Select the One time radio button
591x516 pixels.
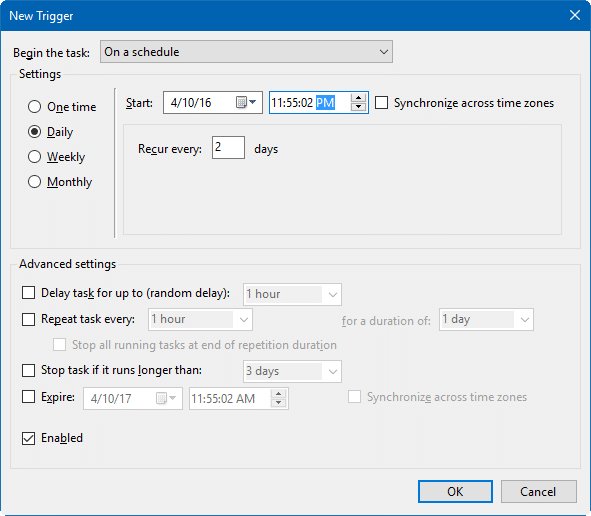coord(34,107)
